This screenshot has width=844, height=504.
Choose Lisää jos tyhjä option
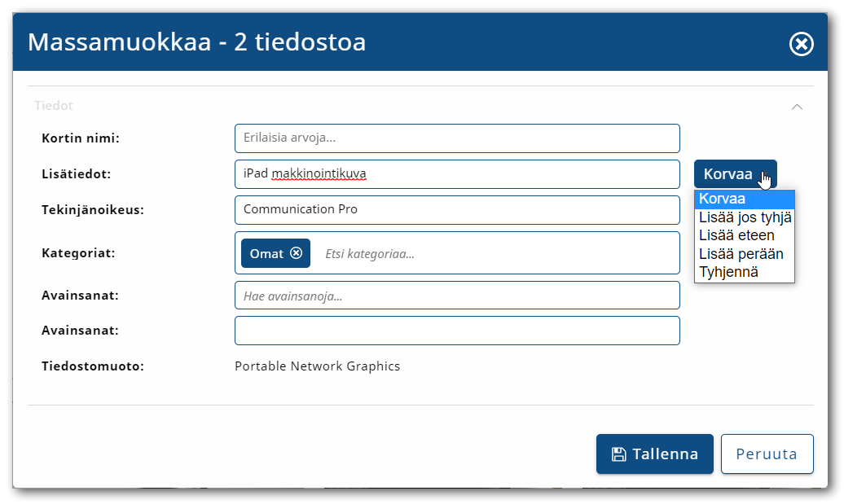coord(744,217)
